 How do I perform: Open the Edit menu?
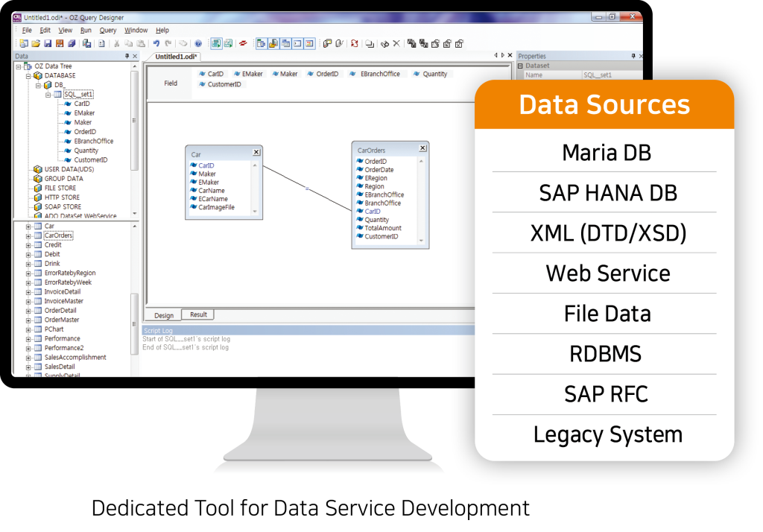coord(45,31)
